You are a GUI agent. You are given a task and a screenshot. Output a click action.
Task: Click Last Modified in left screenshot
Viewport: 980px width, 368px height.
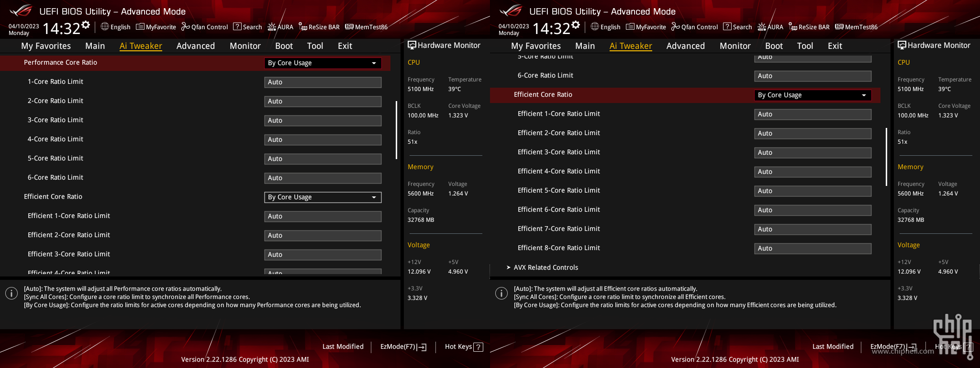pos(343,346)
